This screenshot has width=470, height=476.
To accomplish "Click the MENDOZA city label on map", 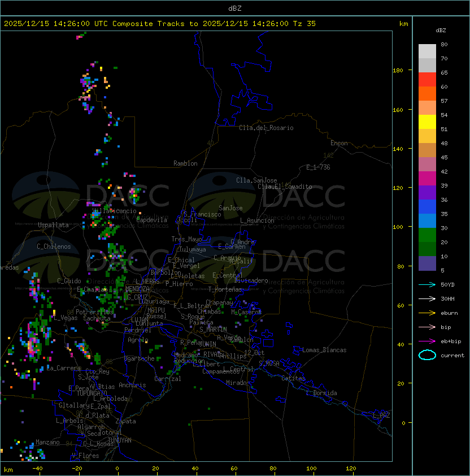I will pyautogui.click(x=138, y=289).
